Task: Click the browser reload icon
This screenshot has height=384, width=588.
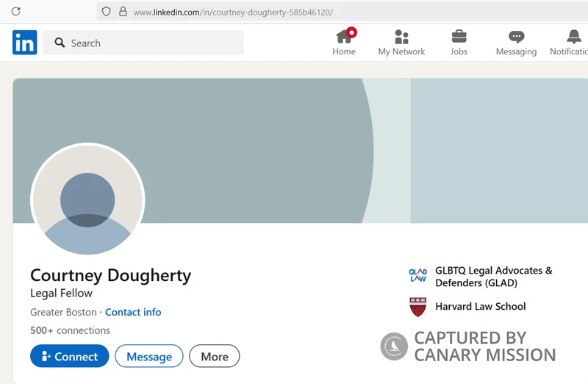Action: [15, 12]
